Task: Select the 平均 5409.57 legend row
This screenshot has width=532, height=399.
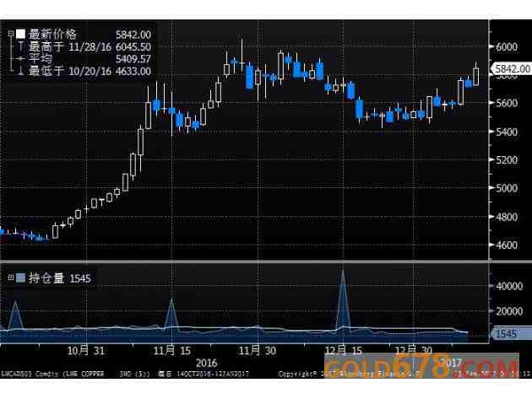Action: pyautogui.click(x=83, y=59)
